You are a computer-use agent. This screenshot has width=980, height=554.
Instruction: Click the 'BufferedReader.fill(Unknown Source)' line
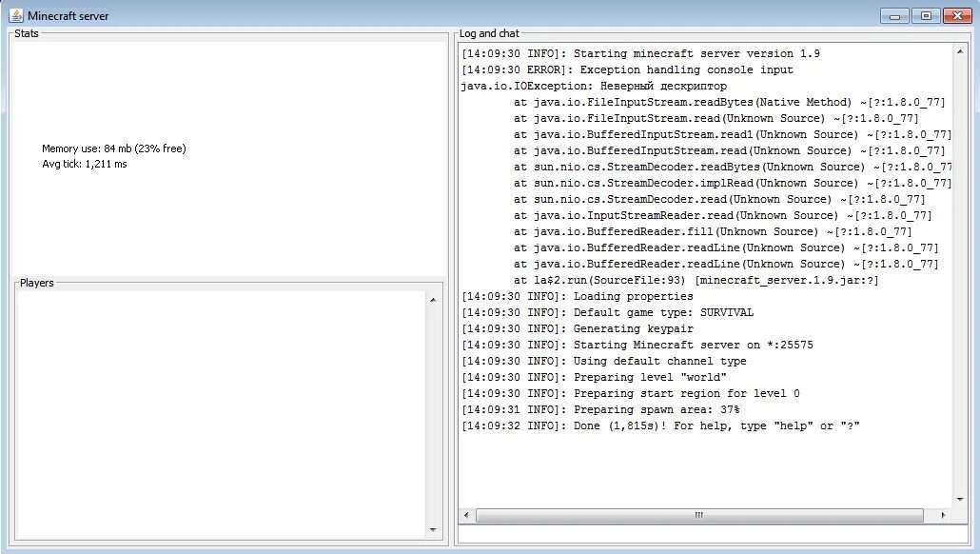click(714, 232)
